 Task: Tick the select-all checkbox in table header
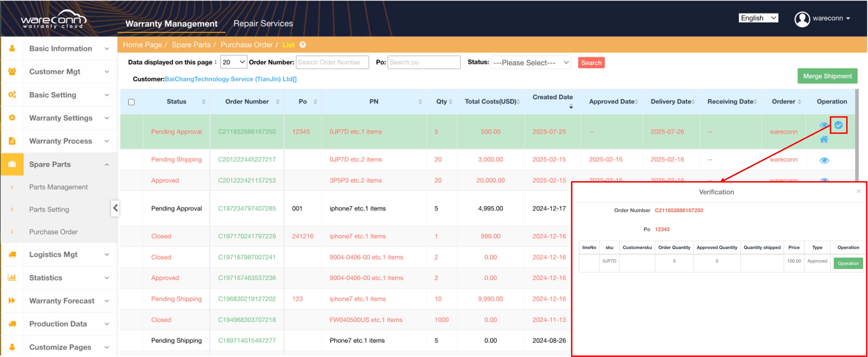click(x=131, y=102)
